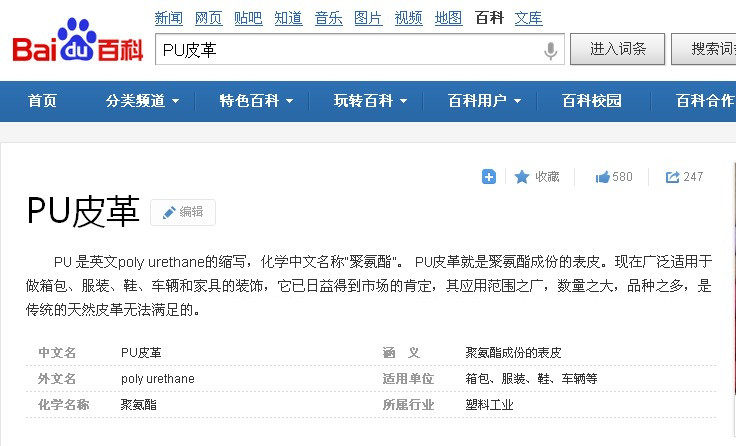Click the share icon showing 247
736x446 pixels.
coord(673,177)
